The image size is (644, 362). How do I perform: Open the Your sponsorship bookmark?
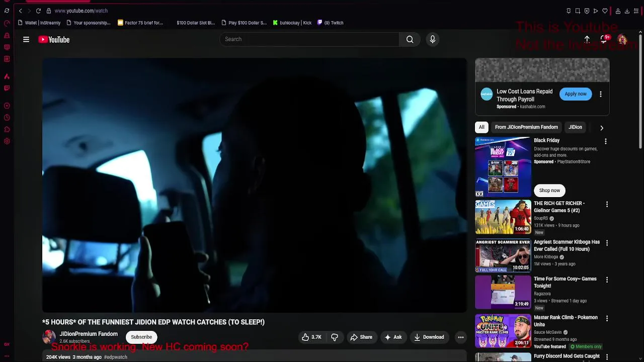click(x=88, y=23)
